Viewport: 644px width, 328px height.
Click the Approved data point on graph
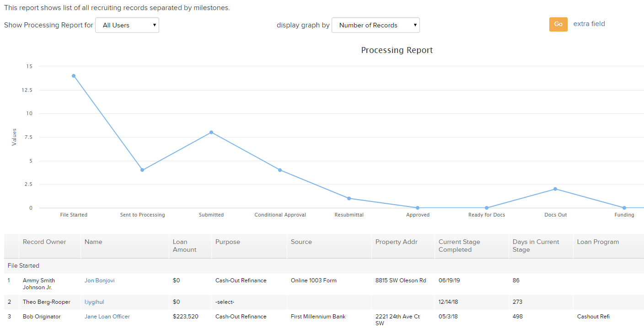(x=418, y=208)
